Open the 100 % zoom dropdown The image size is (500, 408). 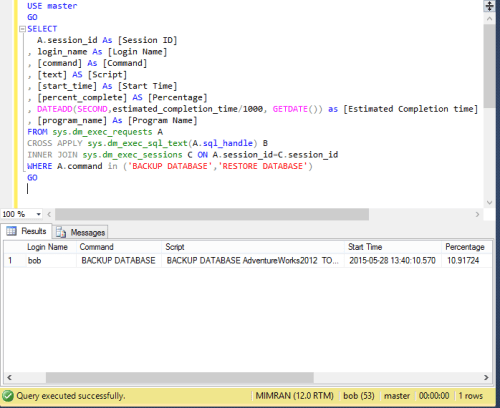[x=38, y=214]
